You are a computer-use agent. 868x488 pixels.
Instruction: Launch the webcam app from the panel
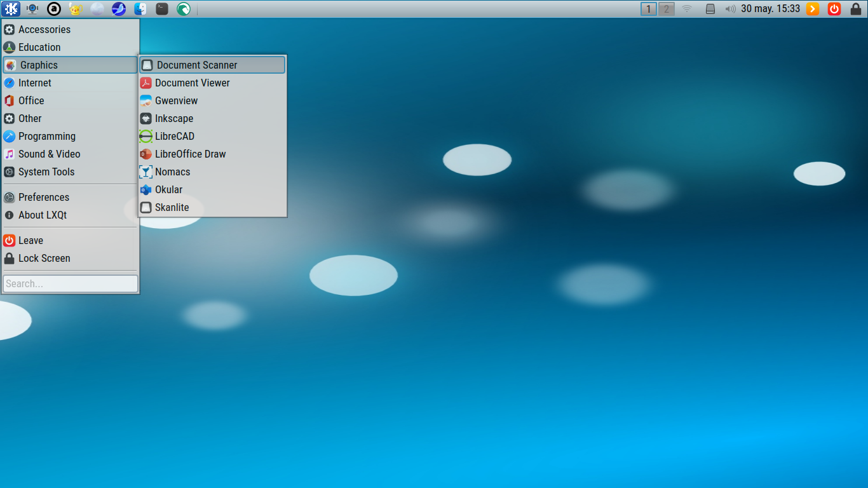(x=32, y=9)
